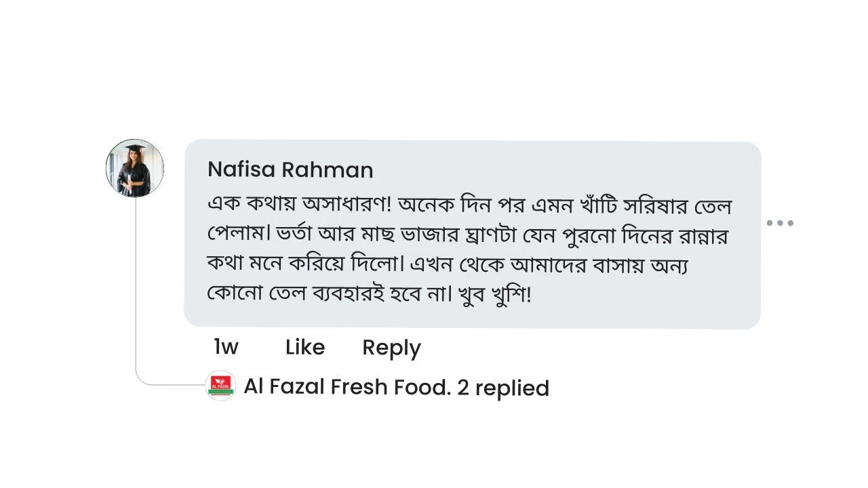Open the three-dot comment options menu
The image size is (868, 488).
click(x=780, y=223)
